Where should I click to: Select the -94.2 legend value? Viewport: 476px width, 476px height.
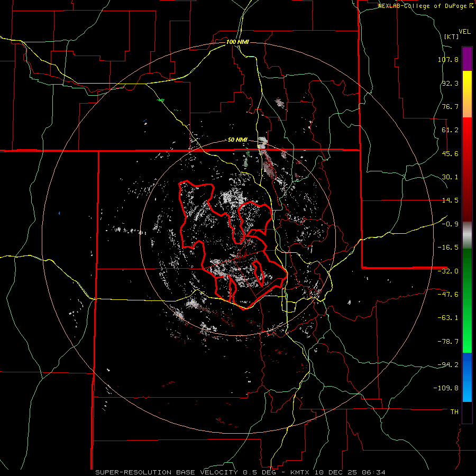point(448,364)
